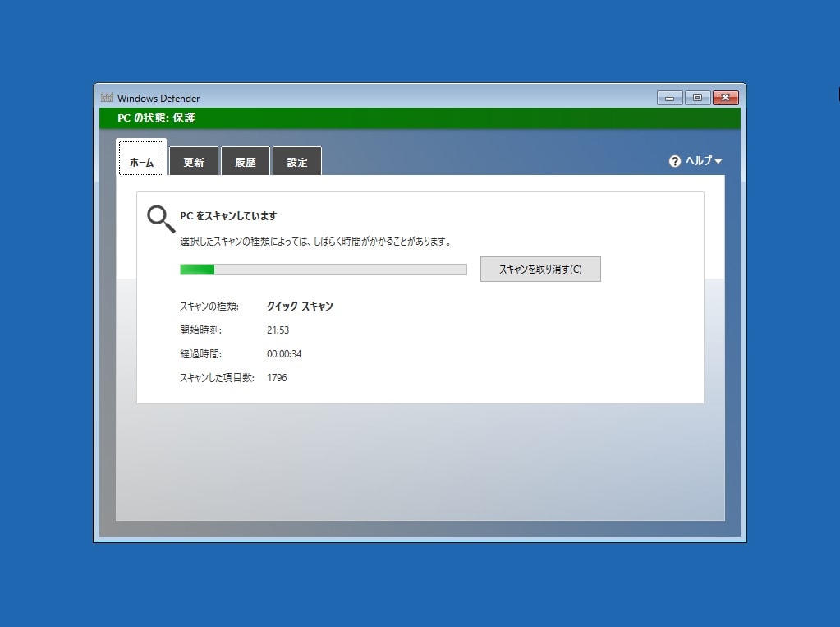Click the start time value 21:53
Screen dimensions: 840x627
pyautogui.click(x=278, y=330)
